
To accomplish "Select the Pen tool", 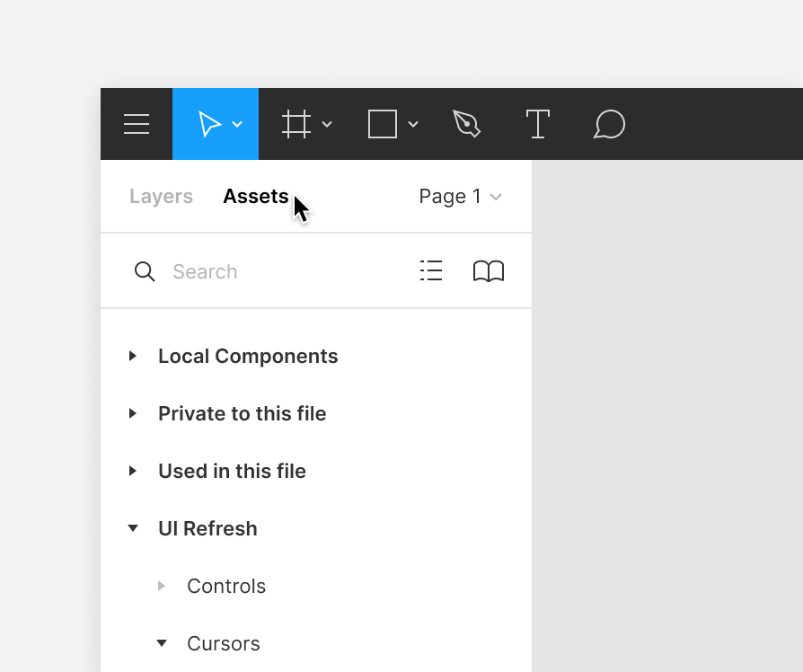I will 466,124.
